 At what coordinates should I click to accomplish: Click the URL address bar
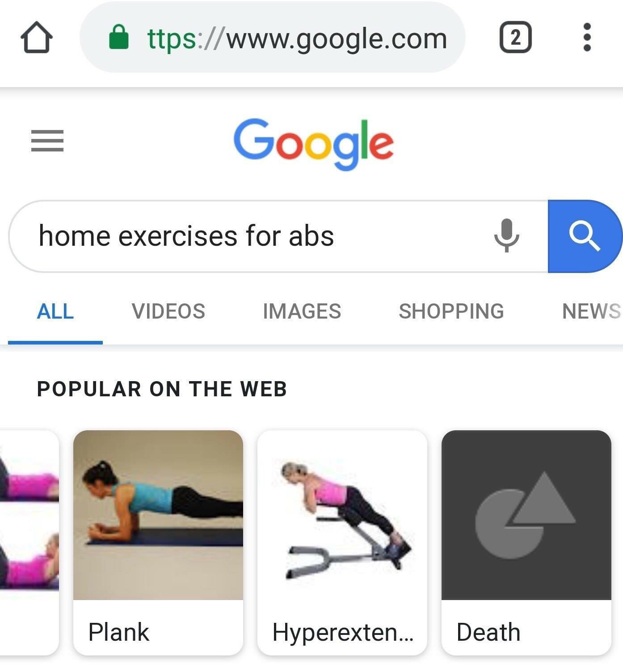272,38
